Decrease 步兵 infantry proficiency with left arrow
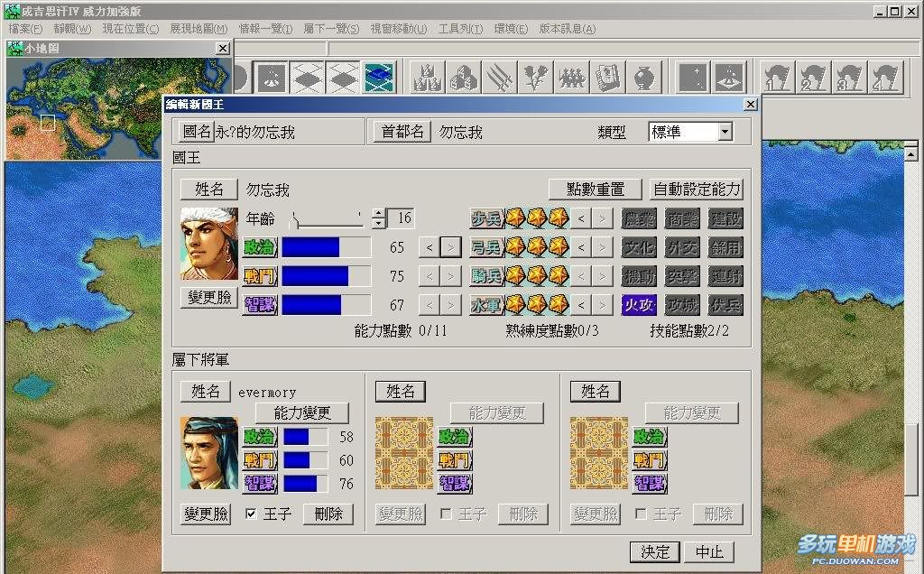 coord(581,218)
